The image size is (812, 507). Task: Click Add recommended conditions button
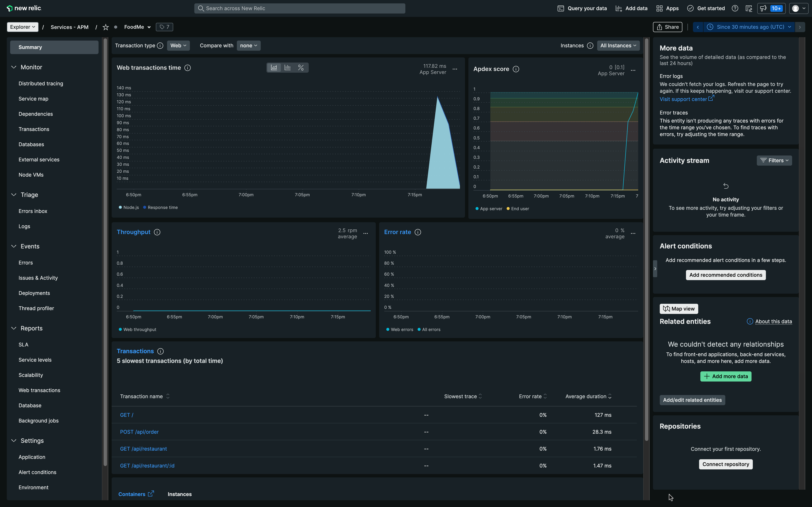coord(726,275)
